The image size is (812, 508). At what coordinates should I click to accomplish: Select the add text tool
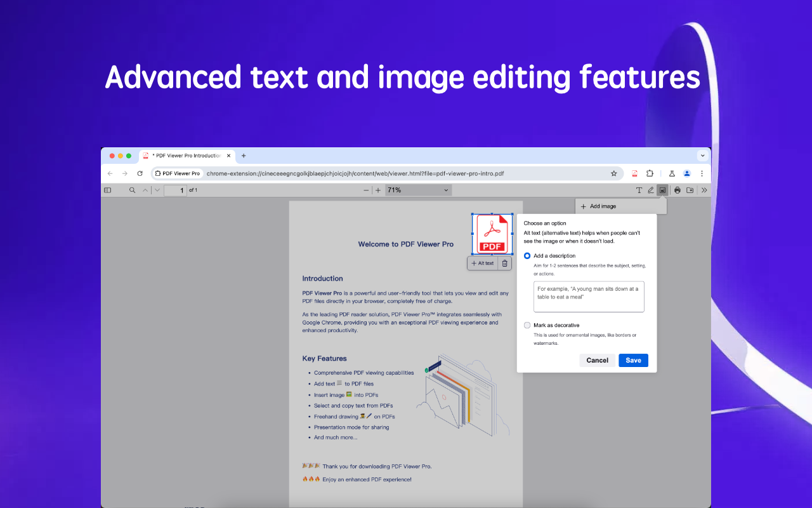[639, 190]
